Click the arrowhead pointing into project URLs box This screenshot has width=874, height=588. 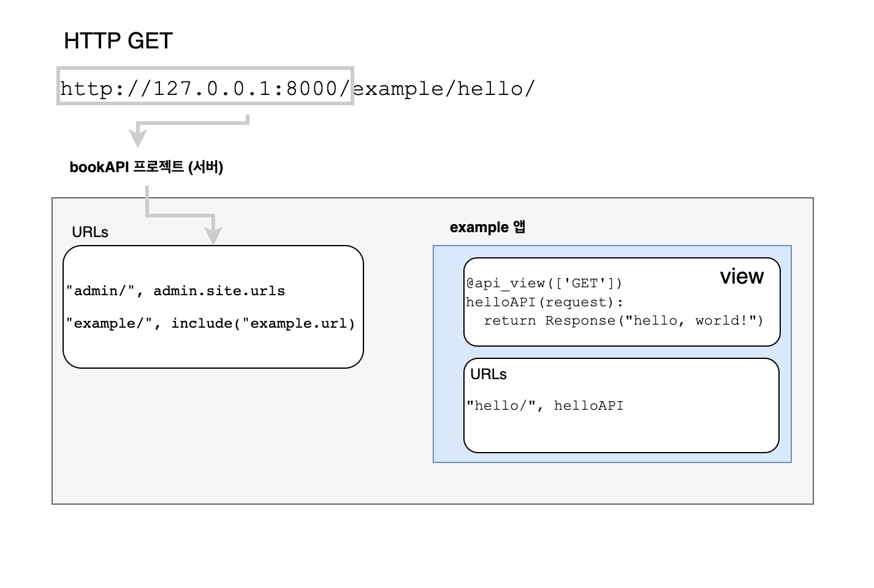pyautogui.click(x=213, y=236)
